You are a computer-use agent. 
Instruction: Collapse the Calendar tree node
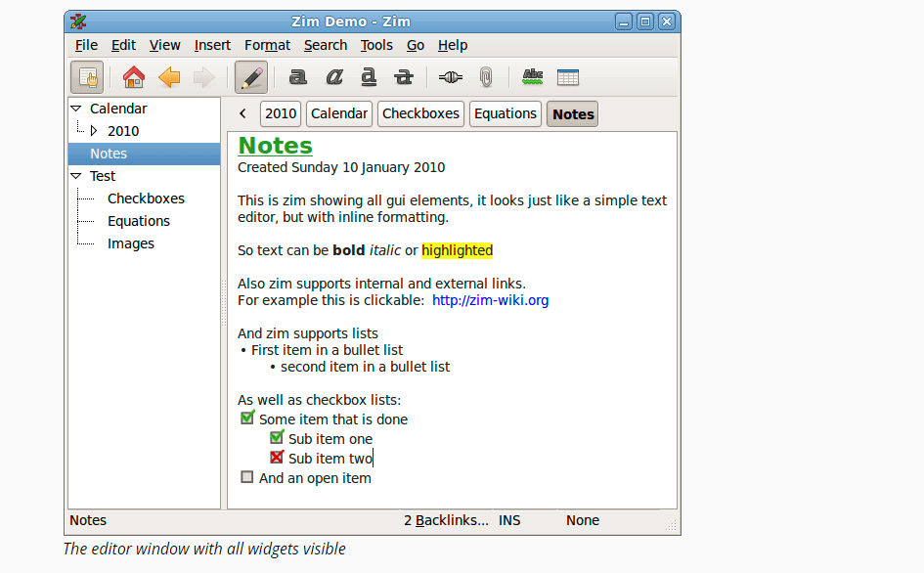pyautogui.click(x=76, y=109)
